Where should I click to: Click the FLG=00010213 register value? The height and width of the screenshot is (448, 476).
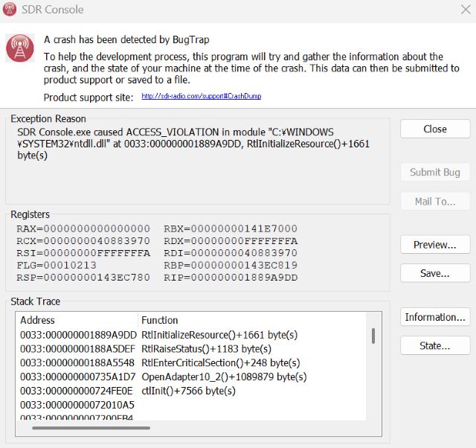pos(57,265)
